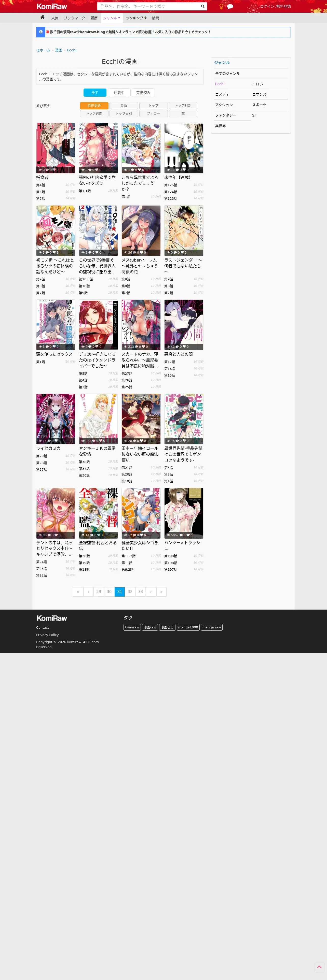The width and height of the screenshot is (327, 980).
Task: Open 未成年【連載】 cover thumbnail
Action: [184, 148]
